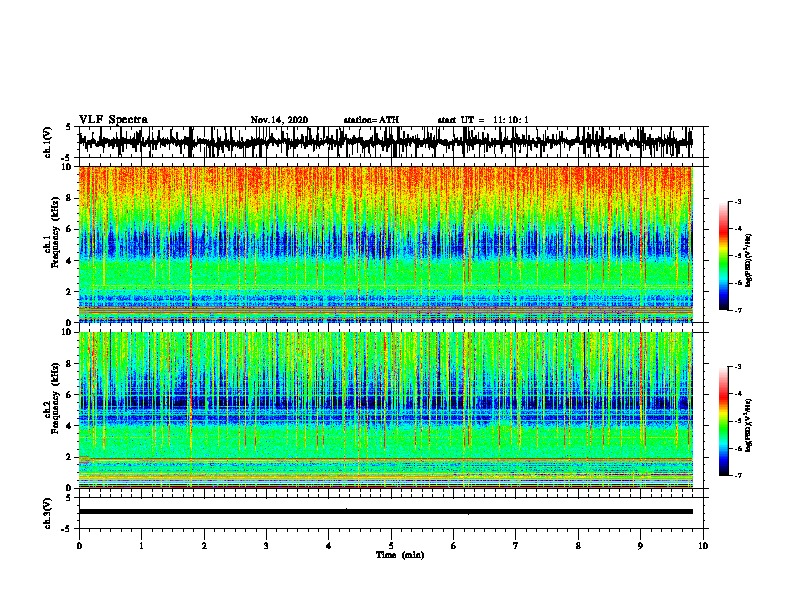Click the ch.2 spectrogram panel

391,410
